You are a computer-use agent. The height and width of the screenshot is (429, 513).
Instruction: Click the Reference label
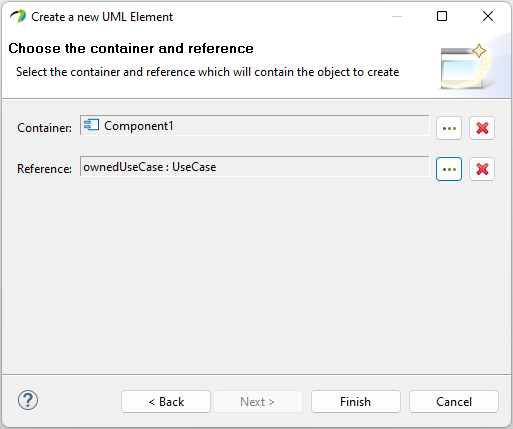click(44, 169)
